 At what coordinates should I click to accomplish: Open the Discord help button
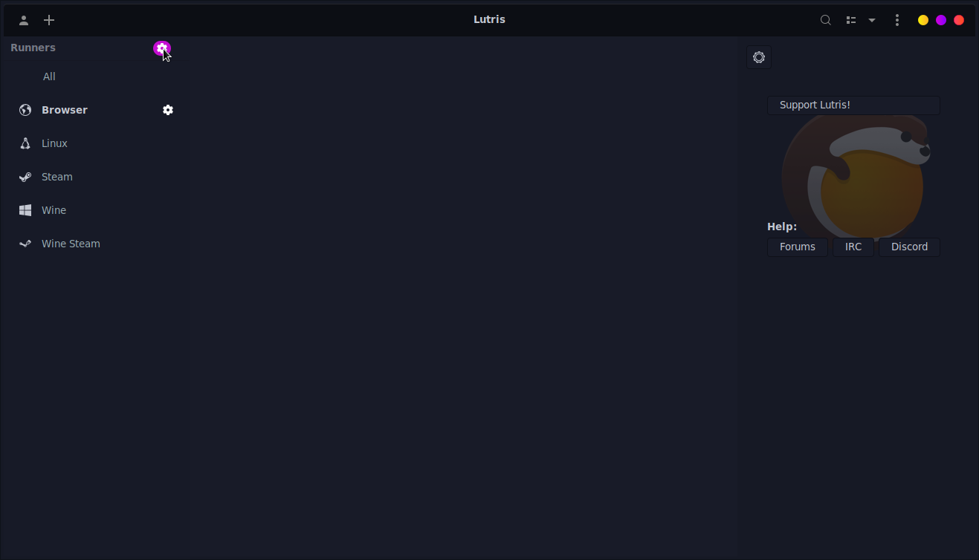[909, 247]
